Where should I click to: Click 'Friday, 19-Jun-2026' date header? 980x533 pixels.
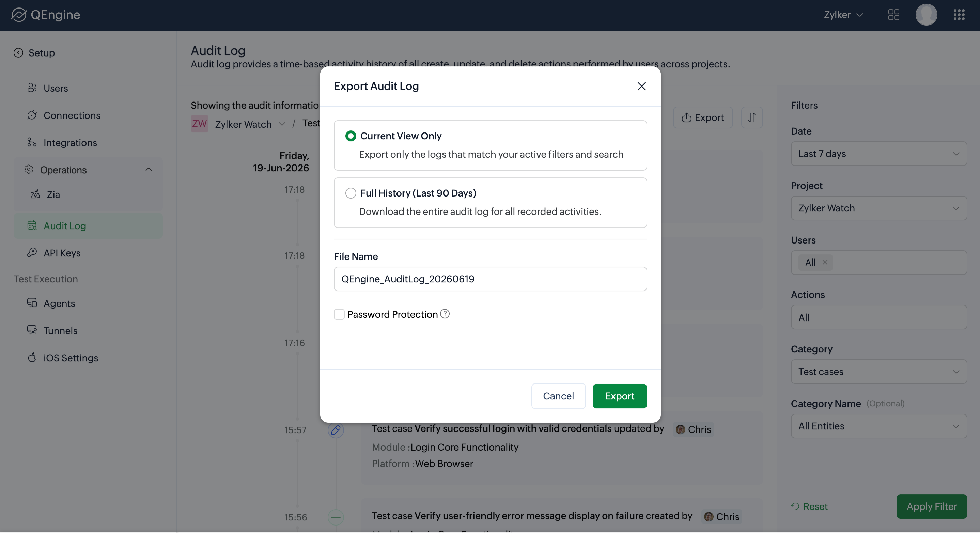tap(281, 162)
